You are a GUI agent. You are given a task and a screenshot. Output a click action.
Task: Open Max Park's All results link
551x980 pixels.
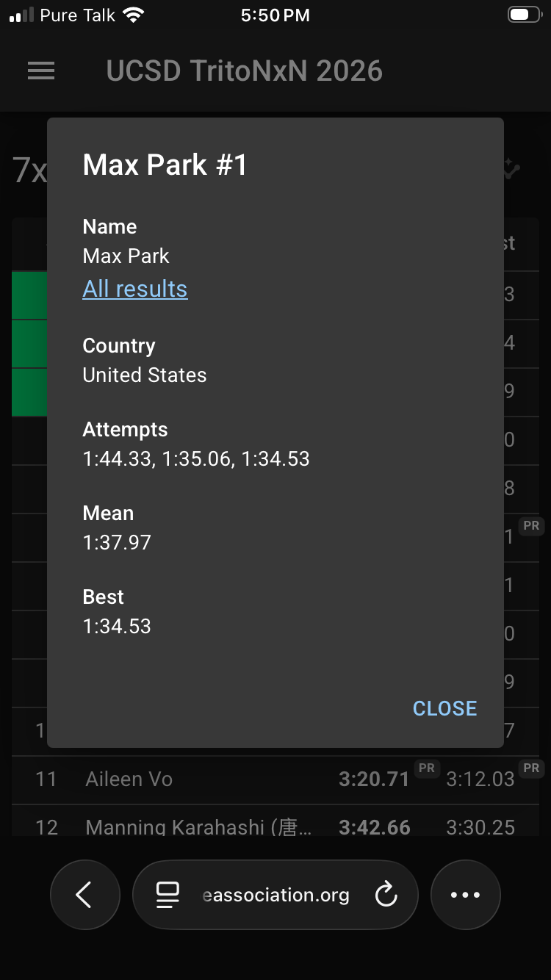coord(135,289)
